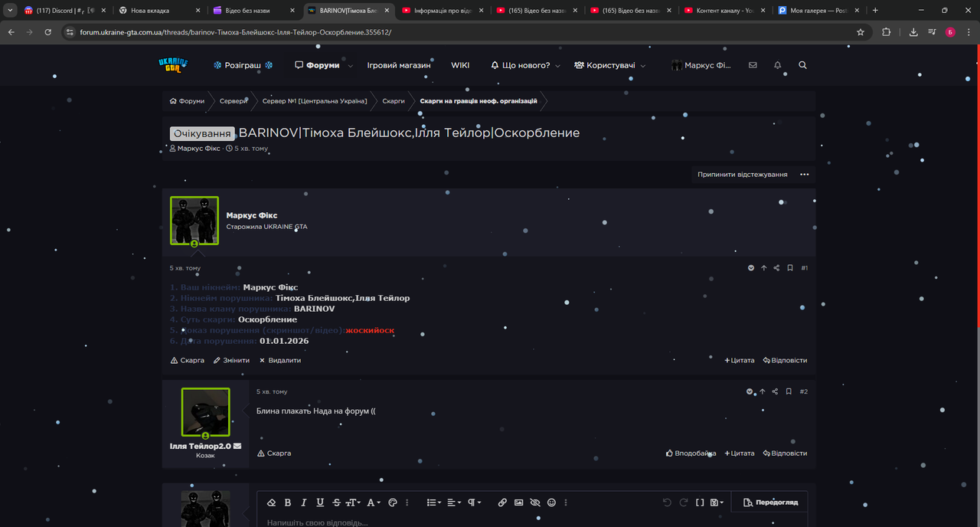
Task: Open text color palette in editor
Action: coord(394,502)
